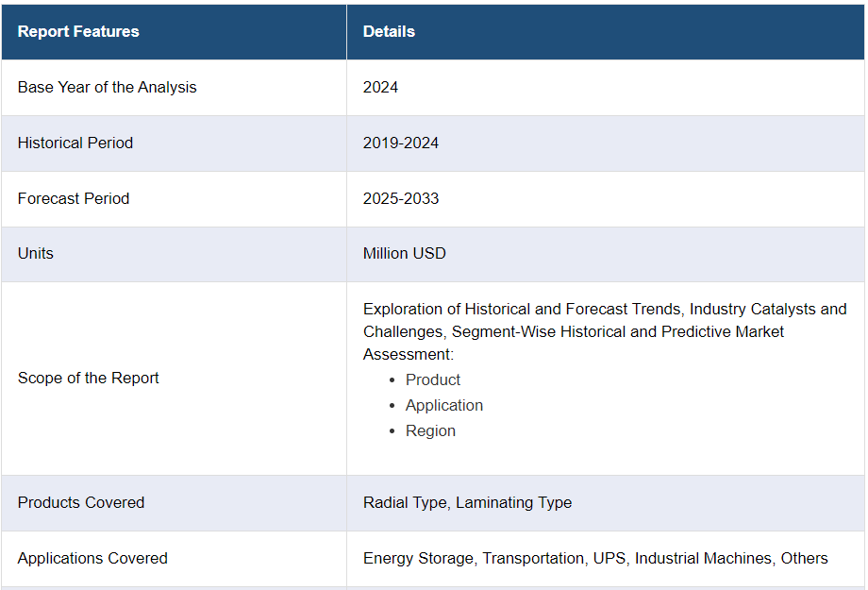Click the 2025-2033 forecast value

point(401,198)
